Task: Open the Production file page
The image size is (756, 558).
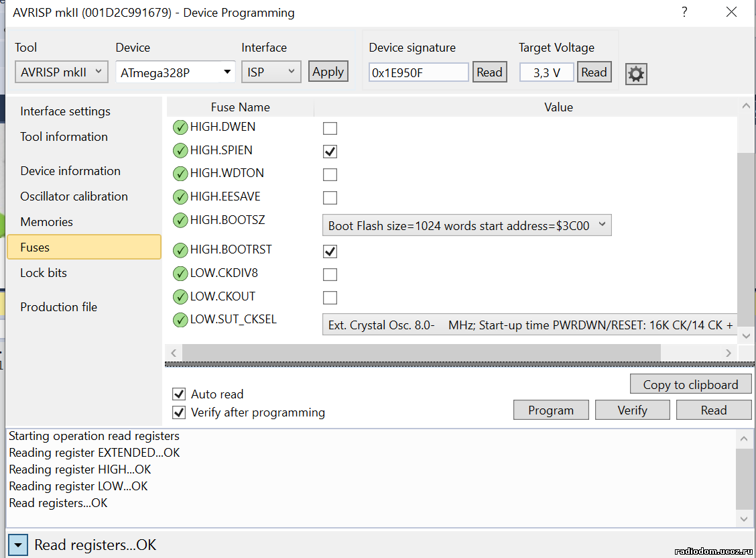Action: tap(58, 307)
